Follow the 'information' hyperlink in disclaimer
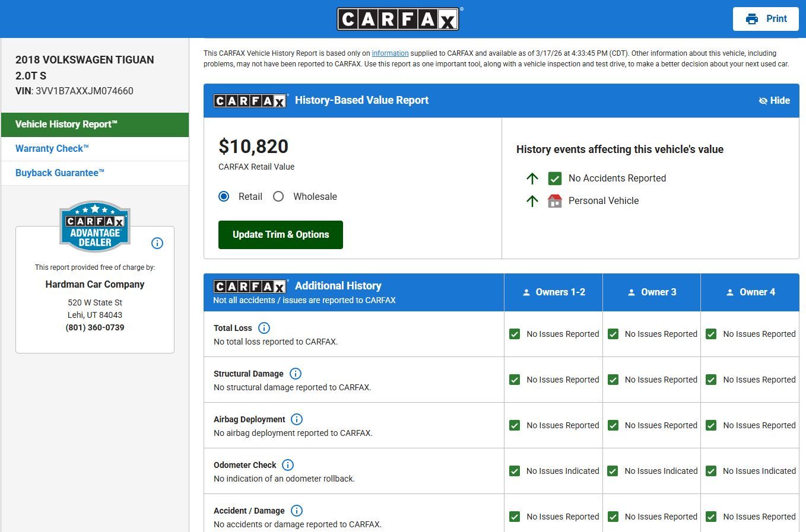Image resolution: width=806 pixels, height=532 pixels. 390,53
